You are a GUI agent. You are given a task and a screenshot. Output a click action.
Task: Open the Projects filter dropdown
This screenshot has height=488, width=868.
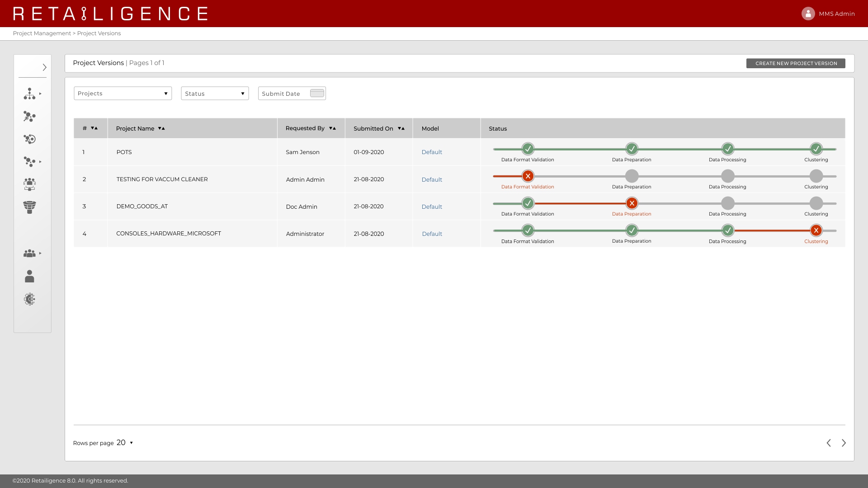pyautogui.click(x=123, y=94)
